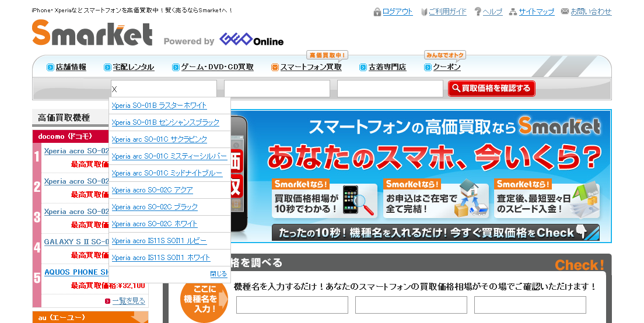This screenshot has width=644, height=323.
Task: Open the ゲーム・DVD・CD買取 menu
Action: coord(217,67)
